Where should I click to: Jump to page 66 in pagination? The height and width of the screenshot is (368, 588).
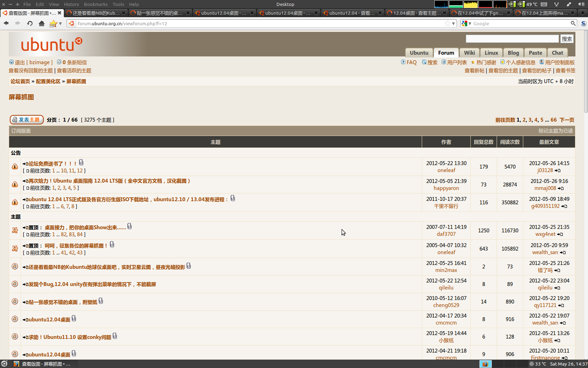point(553,120)
